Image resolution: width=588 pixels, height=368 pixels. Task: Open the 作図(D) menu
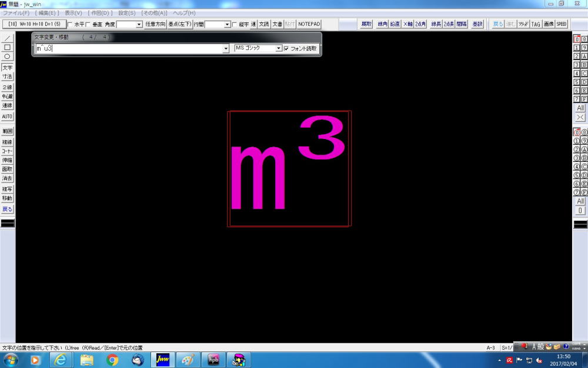tap(100, 13)
